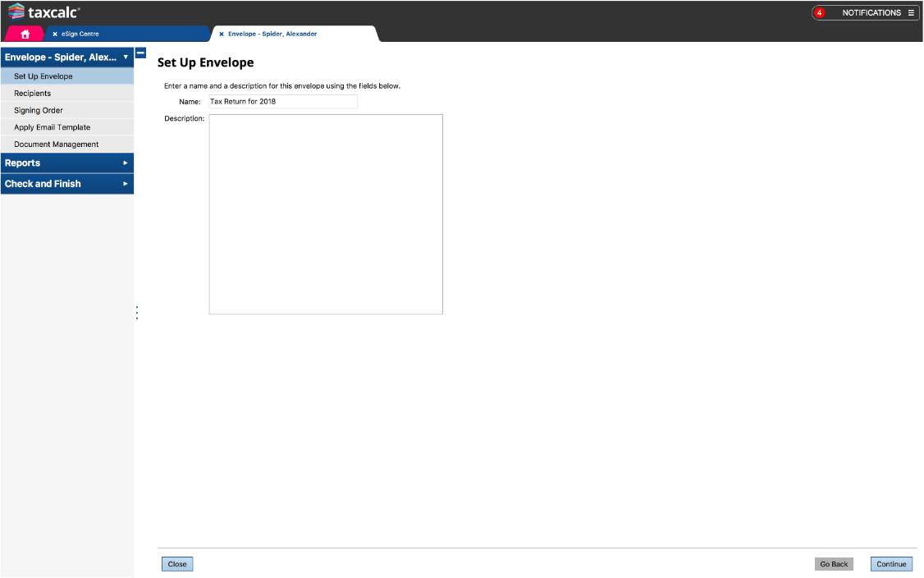Open the Recipients page

(33, 94)
